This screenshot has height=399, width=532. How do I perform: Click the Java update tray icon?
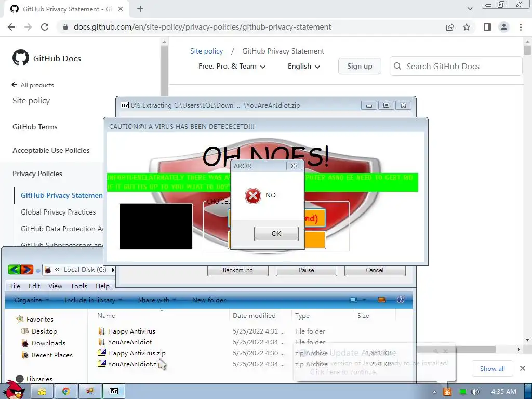(447, 392)
